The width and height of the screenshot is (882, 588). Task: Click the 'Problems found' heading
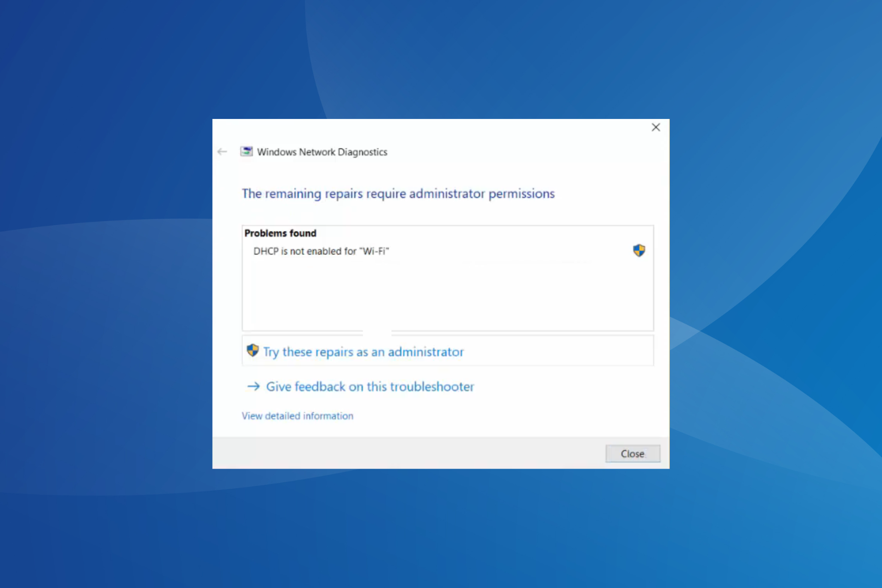pos(280,233)
